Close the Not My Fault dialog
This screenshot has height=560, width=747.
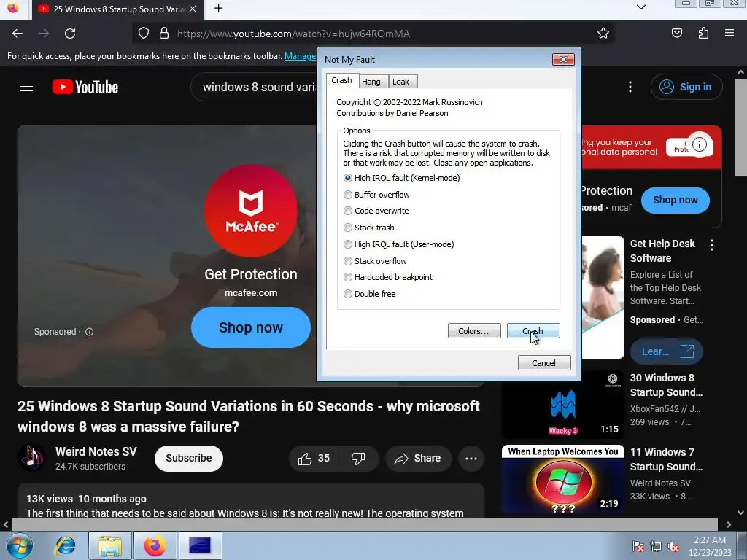tap(563, 60)
